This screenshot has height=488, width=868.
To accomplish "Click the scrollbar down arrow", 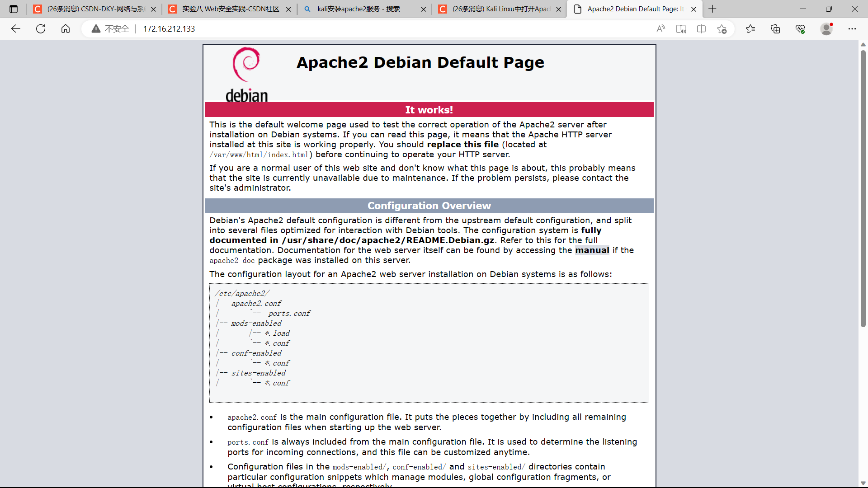I will pyautogui.click(x=863, y=483).
